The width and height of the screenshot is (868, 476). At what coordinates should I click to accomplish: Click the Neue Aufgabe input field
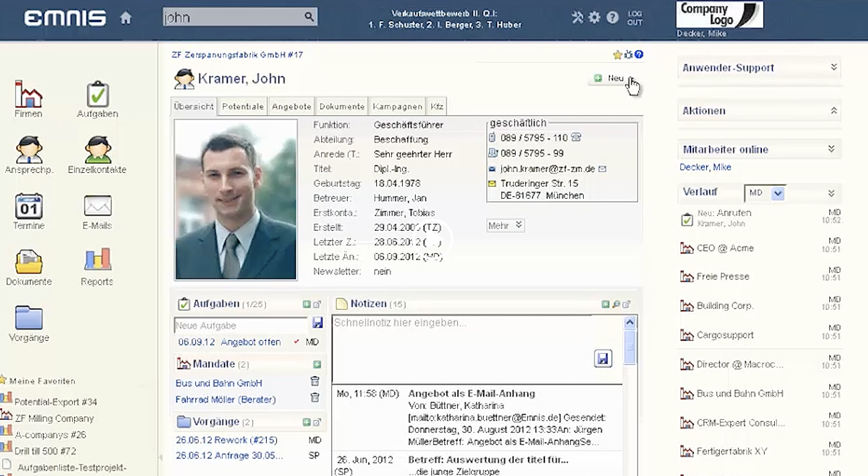coord(240,326)
